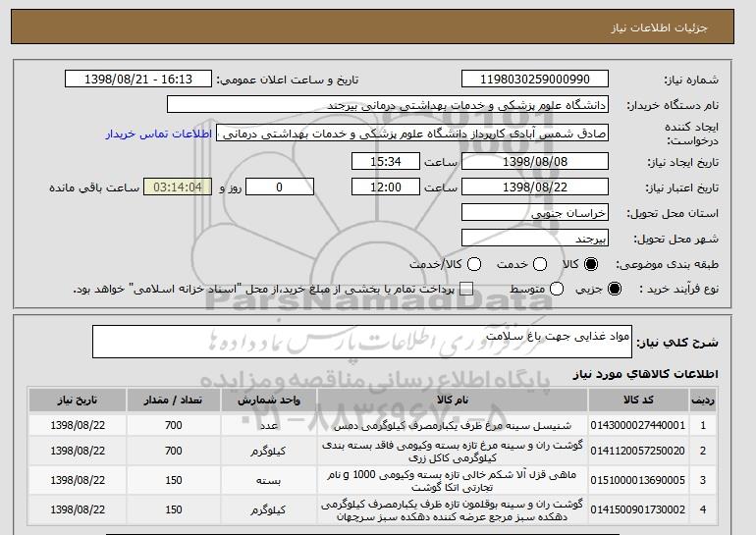This screenshot has width=756, height=535.
Task: Click the گوشت ران و سینه مرغ item name
Action: (x=453, y=452)
